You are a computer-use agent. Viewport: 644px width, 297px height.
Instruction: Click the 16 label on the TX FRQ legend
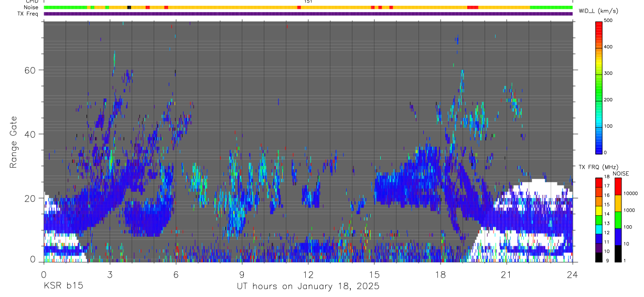point(606,195)
